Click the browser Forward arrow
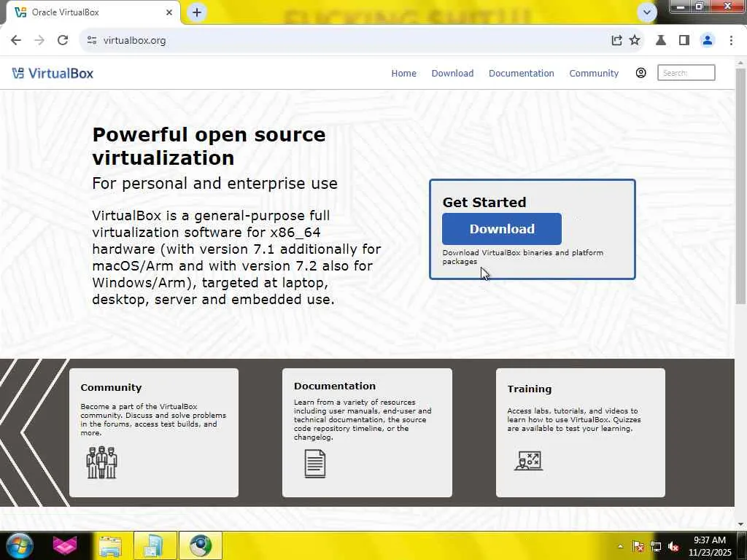 pos(39,41)
